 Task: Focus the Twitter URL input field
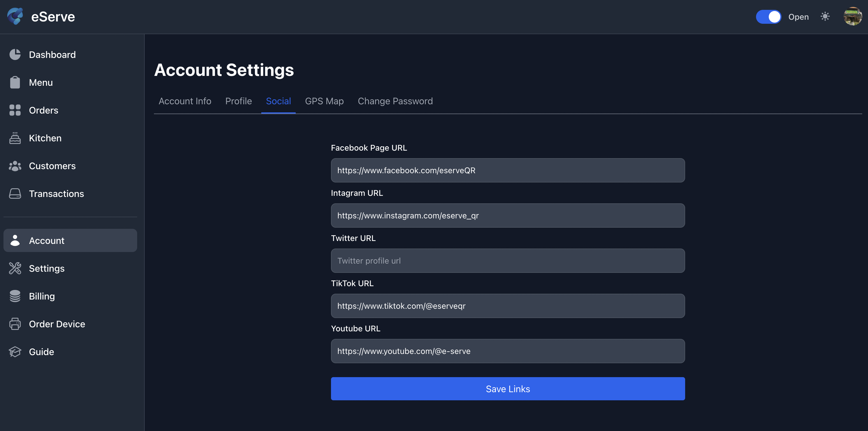click(x=507, y=261)
